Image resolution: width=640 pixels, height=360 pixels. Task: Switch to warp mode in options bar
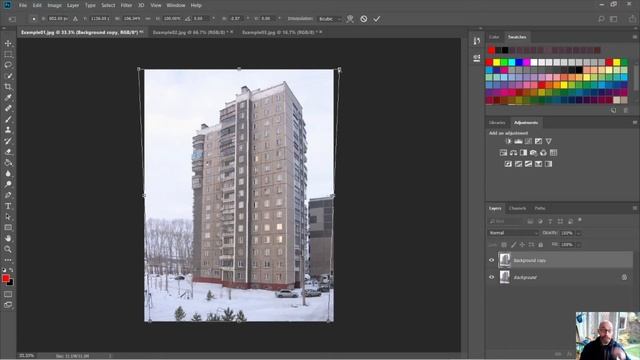point(350,19)
